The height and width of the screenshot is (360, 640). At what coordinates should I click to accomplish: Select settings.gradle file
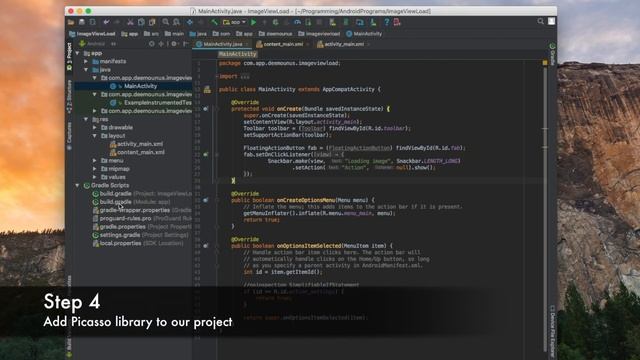140,235
